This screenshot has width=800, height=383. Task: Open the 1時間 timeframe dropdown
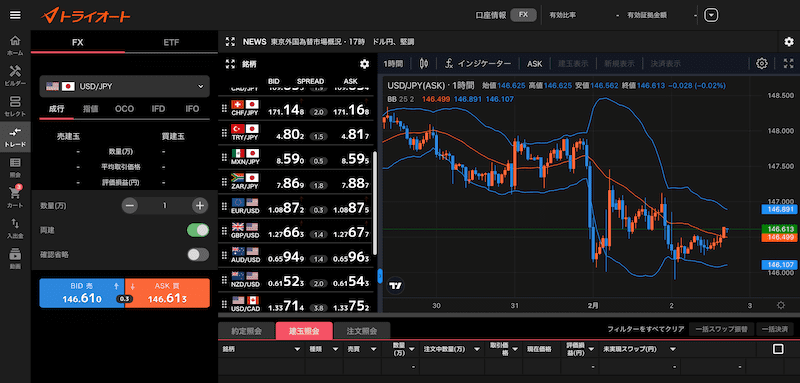tap(393, 64)
